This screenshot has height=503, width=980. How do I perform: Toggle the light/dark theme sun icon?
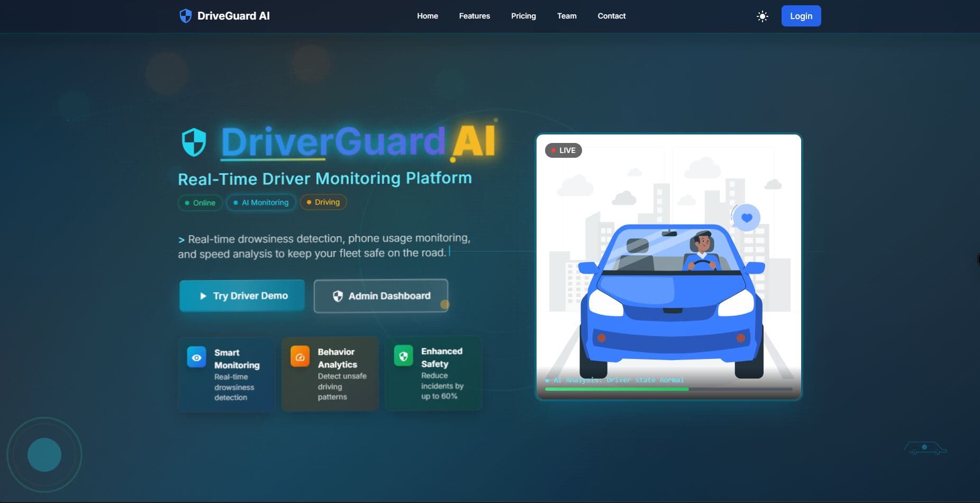point(762,16)
